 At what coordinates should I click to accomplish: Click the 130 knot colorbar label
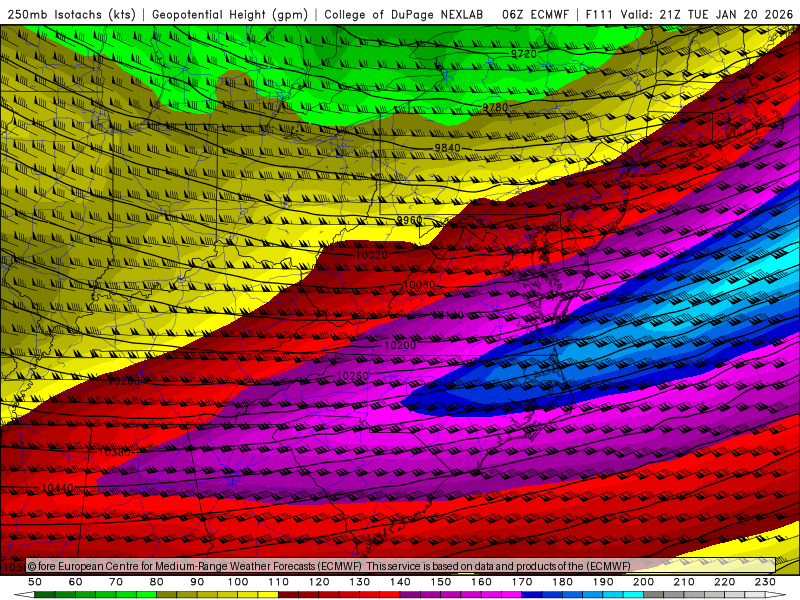360,582
